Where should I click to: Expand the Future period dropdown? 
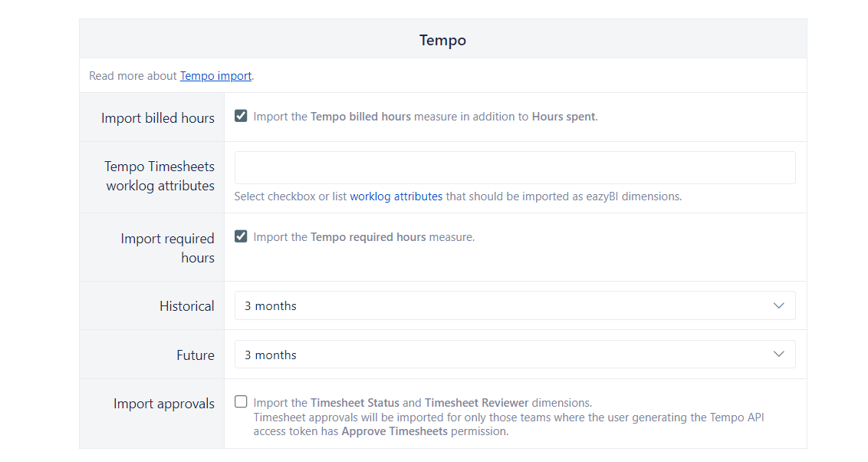pos(515,355)
